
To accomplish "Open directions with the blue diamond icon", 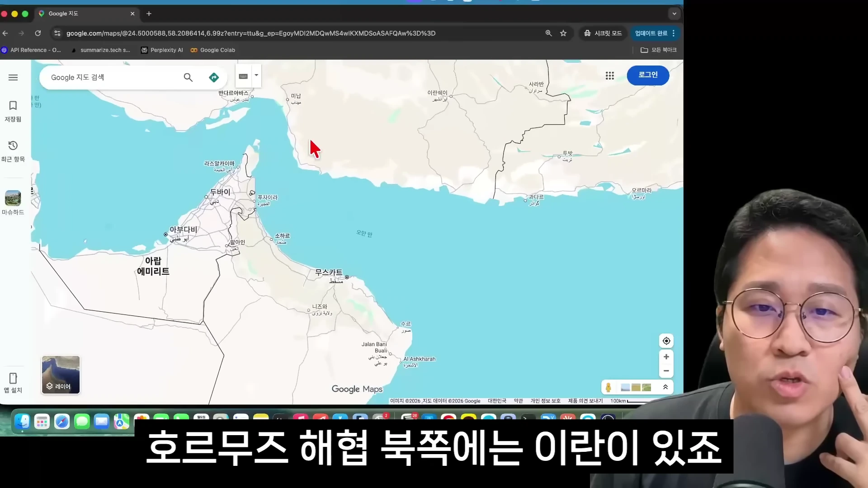I will (214, 77).
